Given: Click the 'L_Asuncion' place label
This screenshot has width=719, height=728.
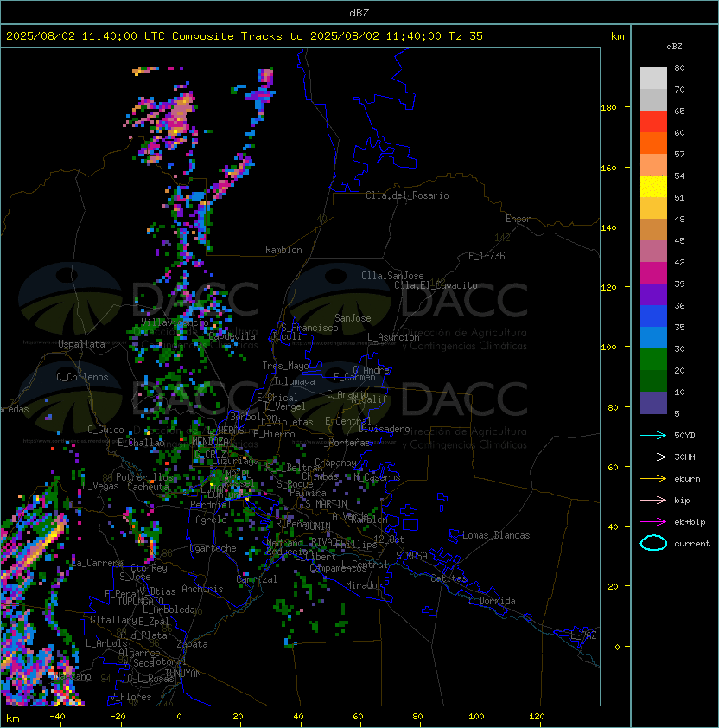Looking at the screenshot, I should point(393,337).
